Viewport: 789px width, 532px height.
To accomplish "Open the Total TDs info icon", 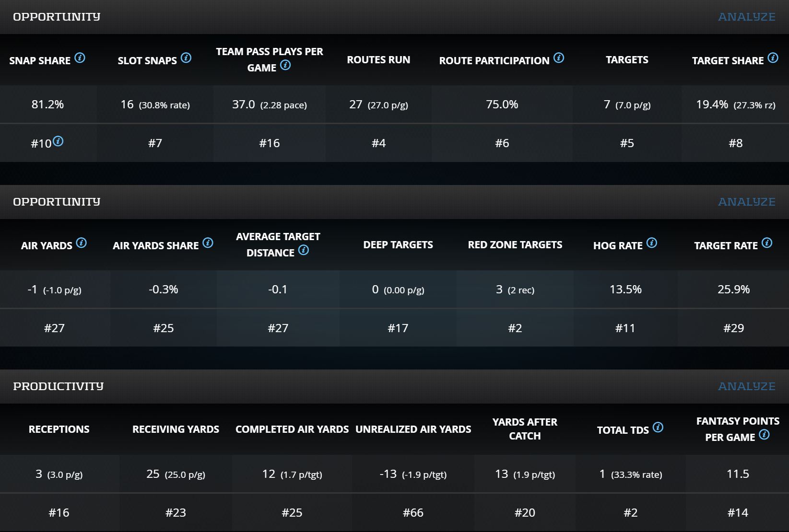I will click(658, 428).
